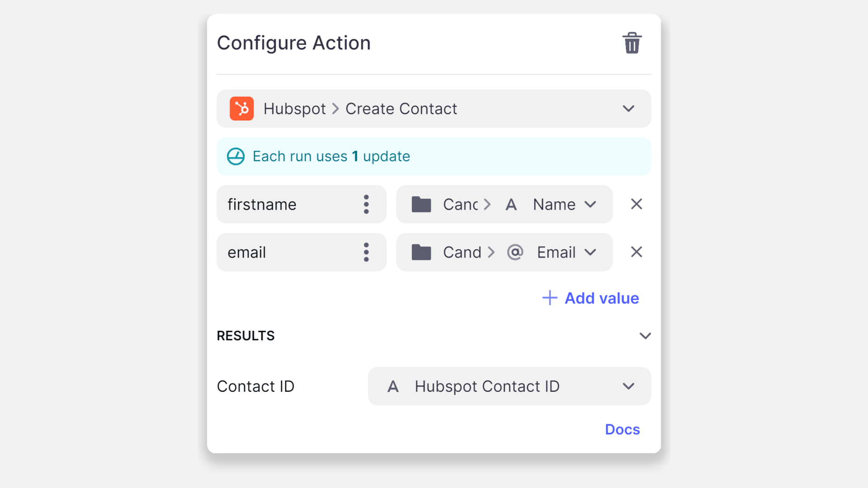
Task: Click the email field name box
Action: pos(289,252)
